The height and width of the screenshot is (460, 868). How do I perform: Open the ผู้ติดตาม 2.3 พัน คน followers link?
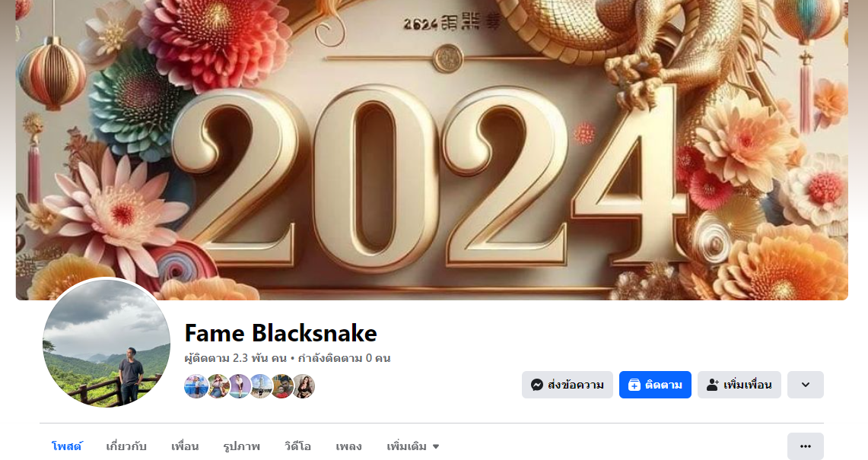[235, 358]
